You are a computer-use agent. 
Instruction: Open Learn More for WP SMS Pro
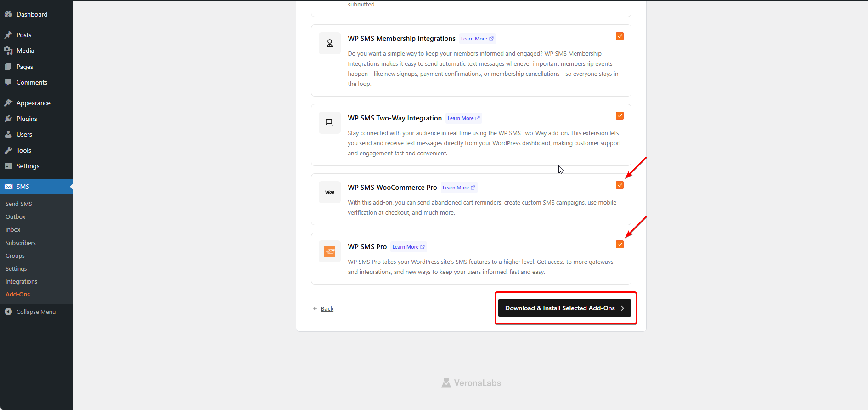pyautogui.click(x=408, y=247)
